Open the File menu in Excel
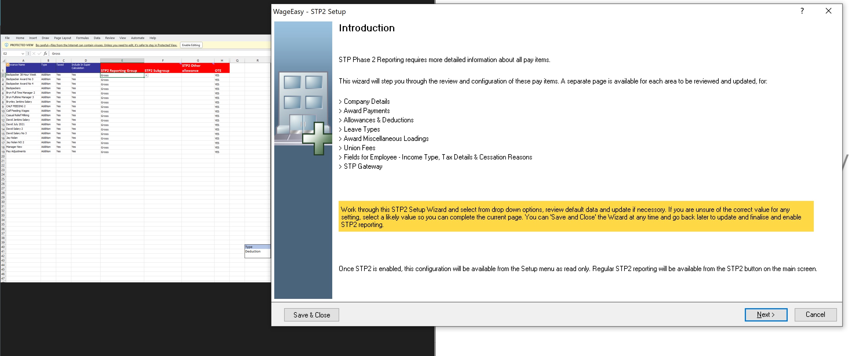The image size is (868, 356). [8, 38]
